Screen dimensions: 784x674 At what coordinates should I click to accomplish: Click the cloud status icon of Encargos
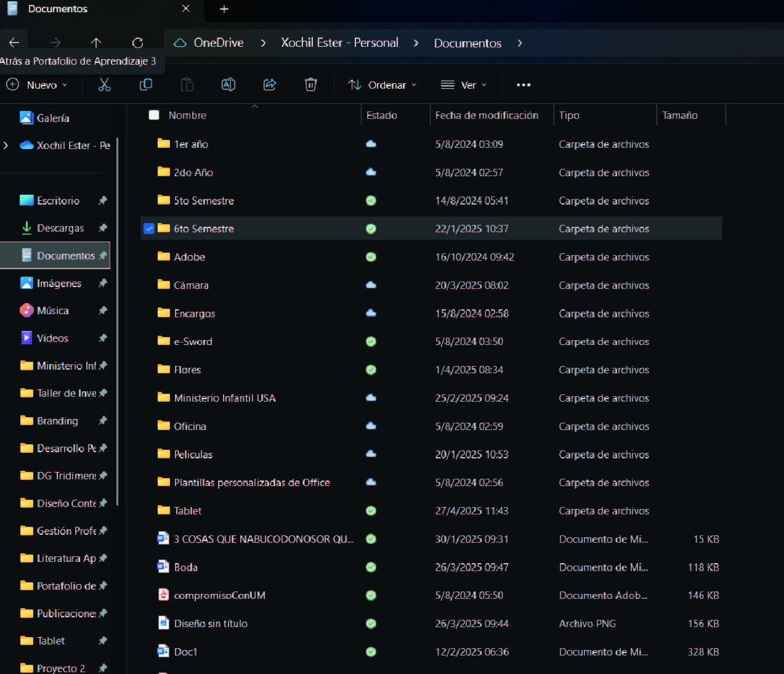[371, 313]
